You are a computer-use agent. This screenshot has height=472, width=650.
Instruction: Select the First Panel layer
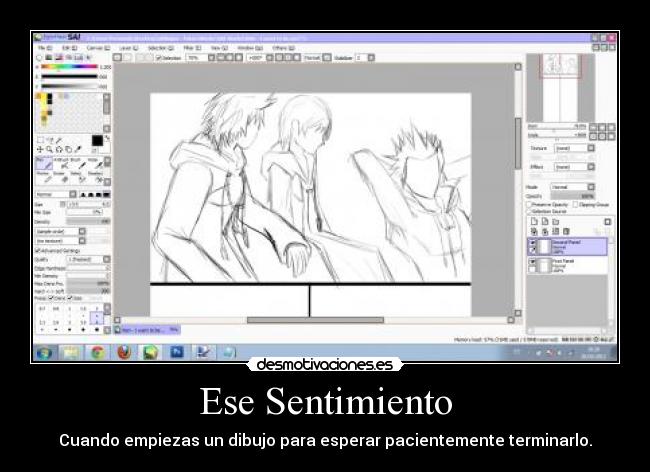click(568, 266)
